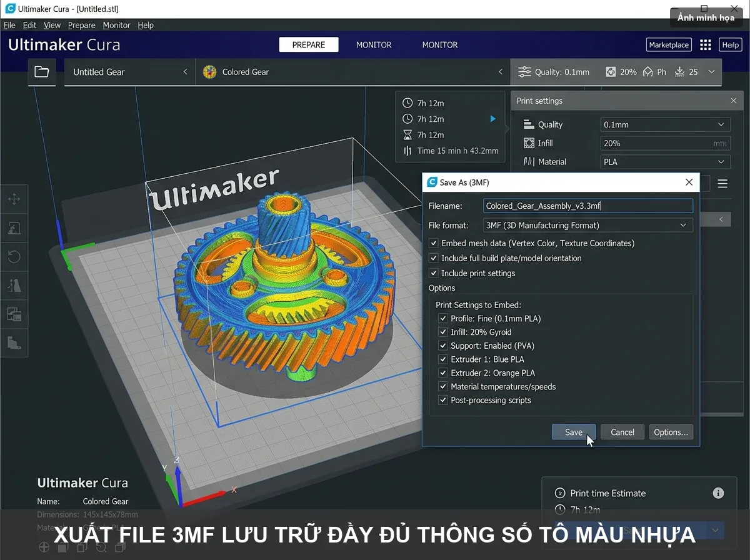Click the 3D view home icon at bottom-left
750x560 pixels.
[44, 547]
